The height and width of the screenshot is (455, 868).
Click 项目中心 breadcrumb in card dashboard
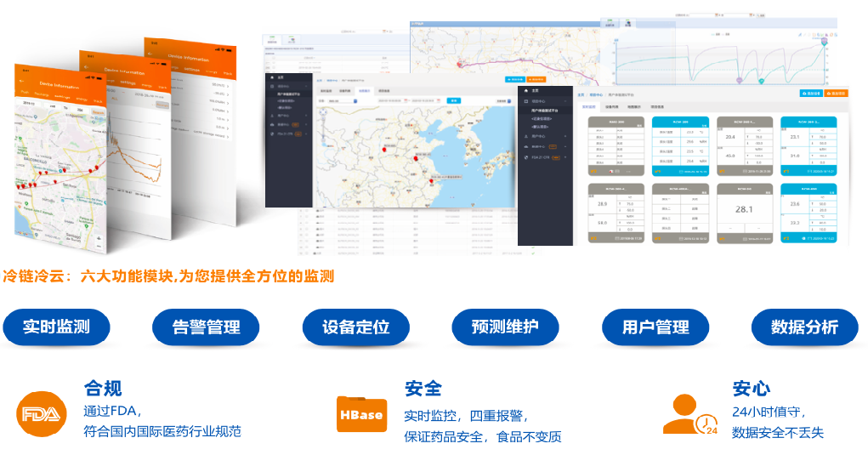(x=596, y=94)
